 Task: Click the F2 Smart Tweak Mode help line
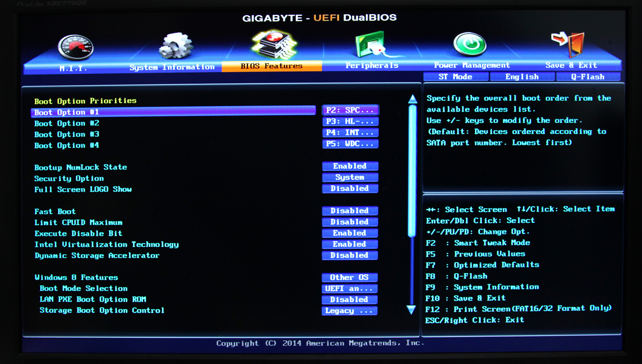[x=478, y=243]
